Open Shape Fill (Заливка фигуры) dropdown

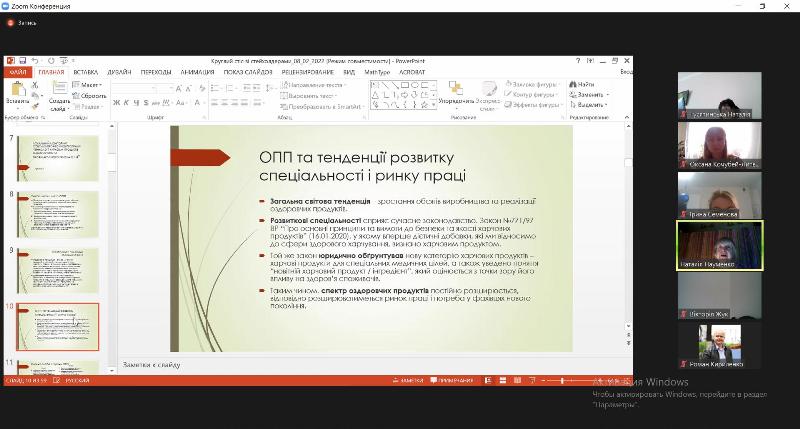(x=532, y=84)
